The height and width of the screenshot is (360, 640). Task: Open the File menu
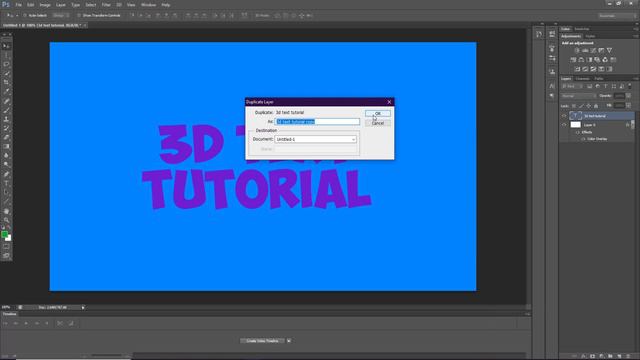(18, 5)
